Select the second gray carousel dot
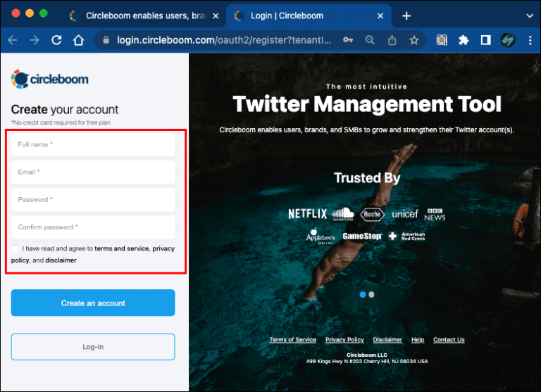Image resolution: width=541 pixels, height=392 pixels. click(x=371, y=294)
